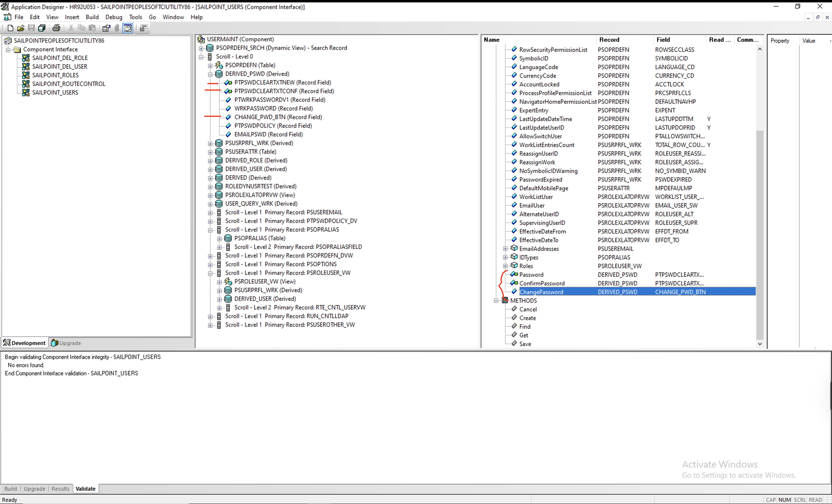Toggle the Project Workspace toolbar icon
The width and height of the screenshot is (832, 504).
tap(128, 28)
